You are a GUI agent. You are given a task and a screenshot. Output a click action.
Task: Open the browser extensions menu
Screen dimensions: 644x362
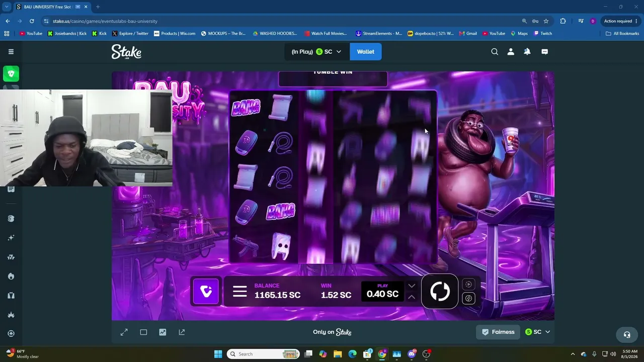(563, 21)
